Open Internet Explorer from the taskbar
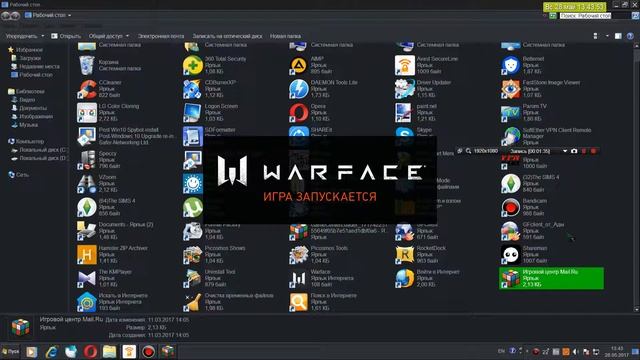This screenshot has width=640, height=360. (x=51, y=351)
